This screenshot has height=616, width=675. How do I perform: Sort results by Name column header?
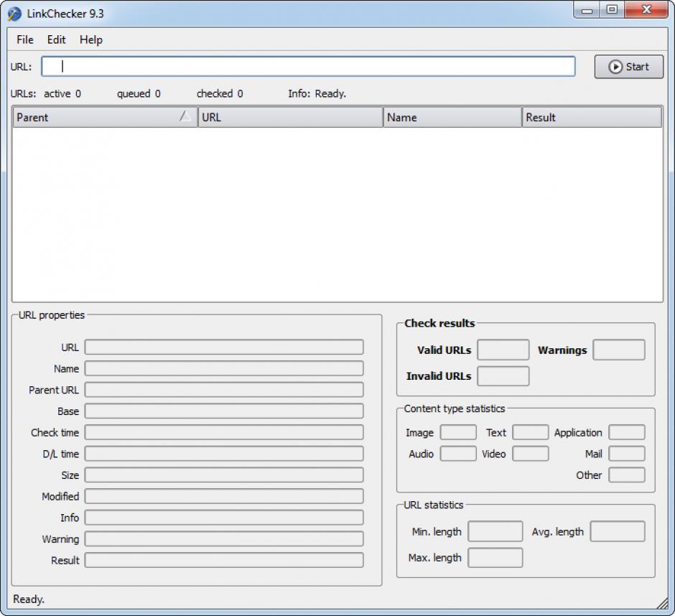(x=452, y=117)
